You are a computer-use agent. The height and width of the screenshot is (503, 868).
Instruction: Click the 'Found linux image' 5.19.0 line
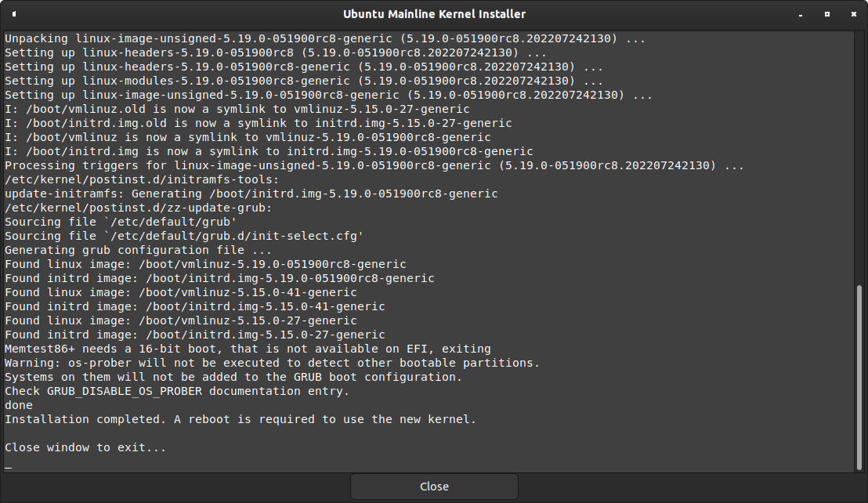pos(205,264)
